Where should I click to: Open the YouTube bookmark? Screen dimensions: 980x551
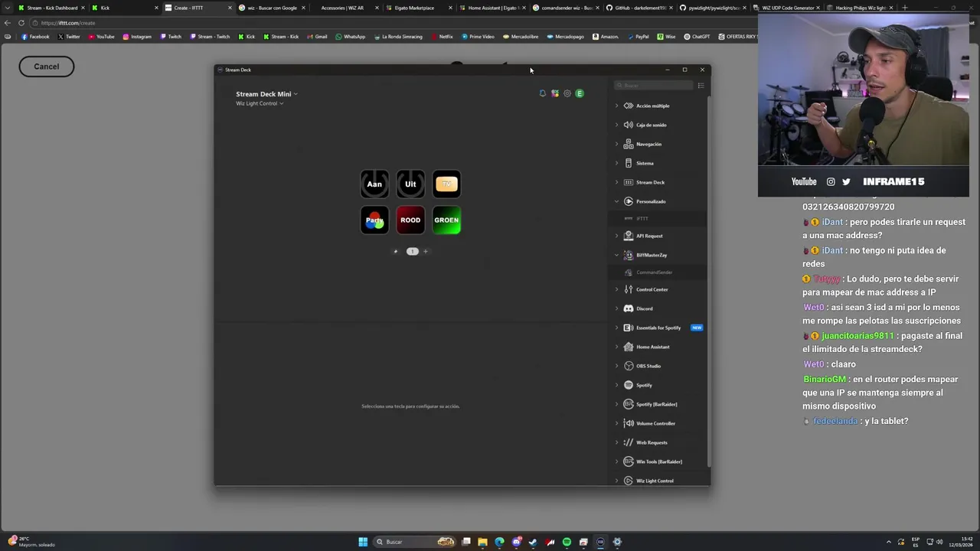101,37
